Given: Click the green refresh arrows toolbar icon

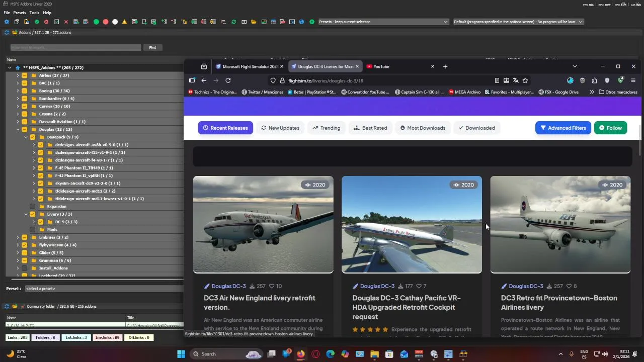Looking at the screenshot, I should pyautogui.click(x=233, y=22).
